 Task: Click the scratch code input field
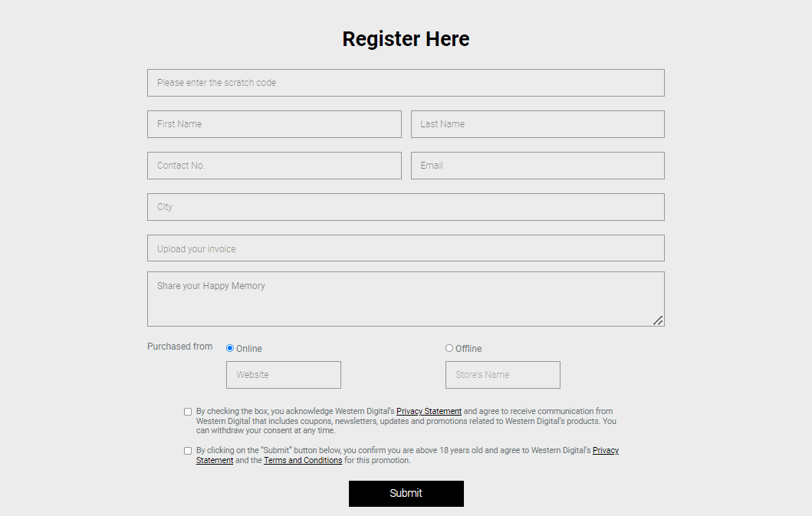[x=406, y=83]
